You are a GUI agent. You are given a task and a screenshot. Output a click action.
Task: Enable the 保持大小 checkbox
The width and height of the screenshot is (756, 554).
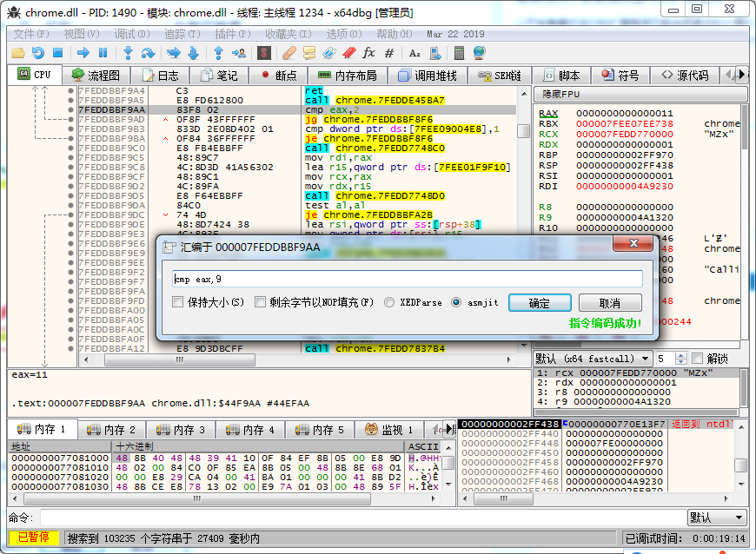point(178,302)
